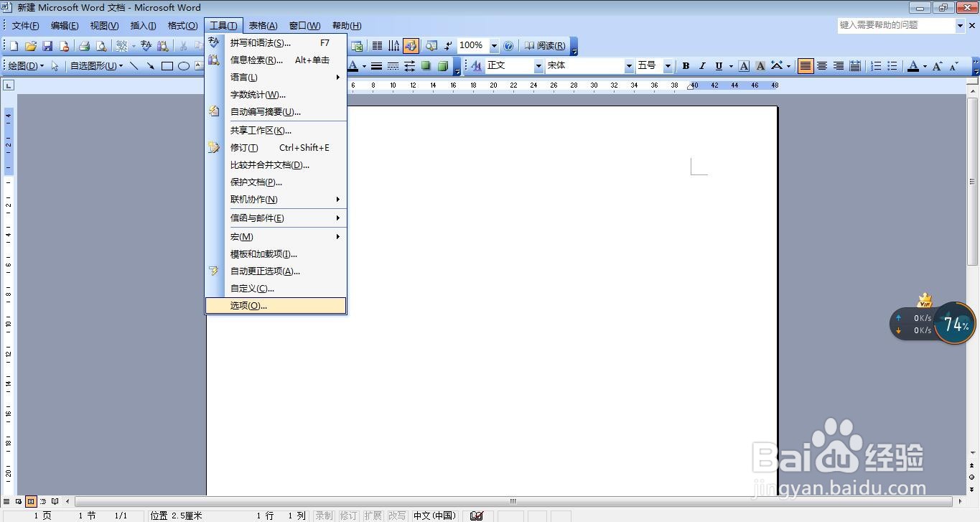Toggle right paragraph alignment

pyautogui.click(x=839, y=66)
